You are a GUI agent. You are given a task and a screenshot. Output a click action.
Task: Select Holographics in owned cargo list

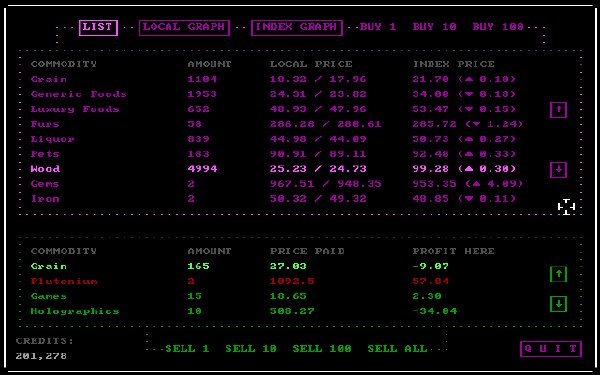(x=243, y=311)
